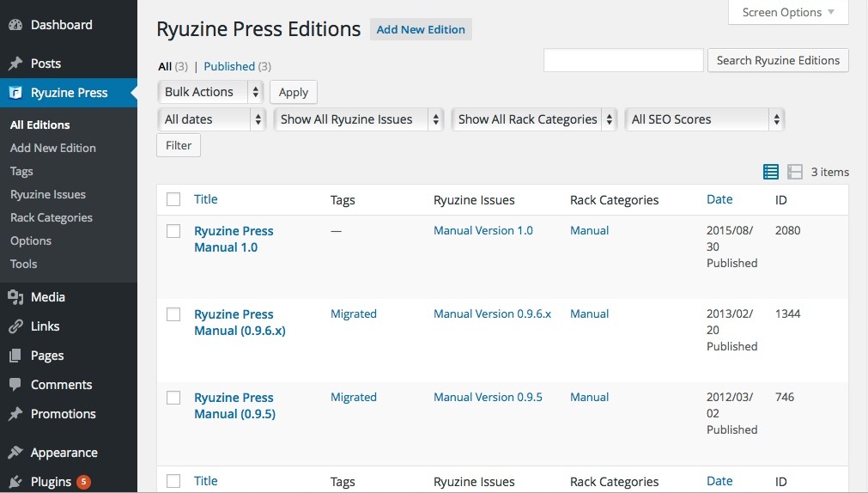Expand the Show All Rack Categories dropdown
The width and height of the screenshot is (868, 493).
pos(534,119)
